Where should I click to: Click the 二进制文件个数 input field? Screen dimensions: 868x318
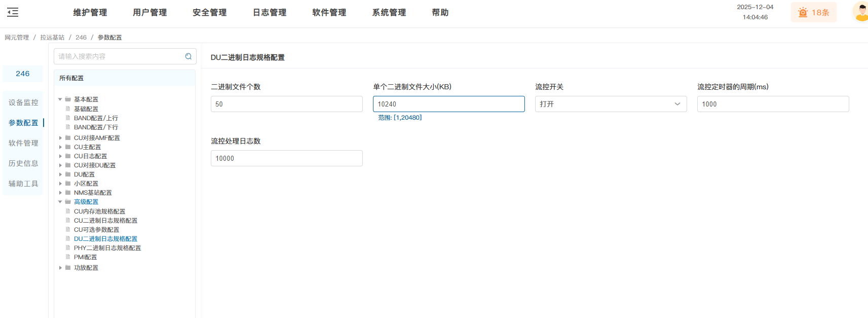coord(286,104)
